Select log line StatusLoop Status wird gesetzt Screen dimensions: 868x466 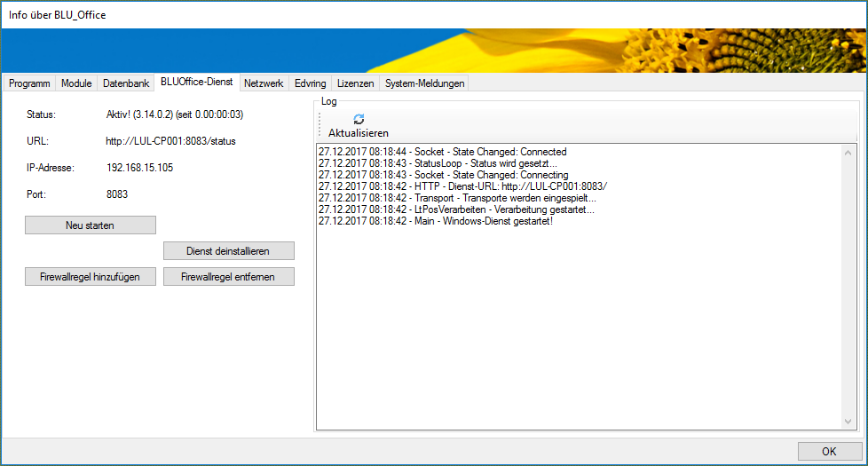pos(438,163)
